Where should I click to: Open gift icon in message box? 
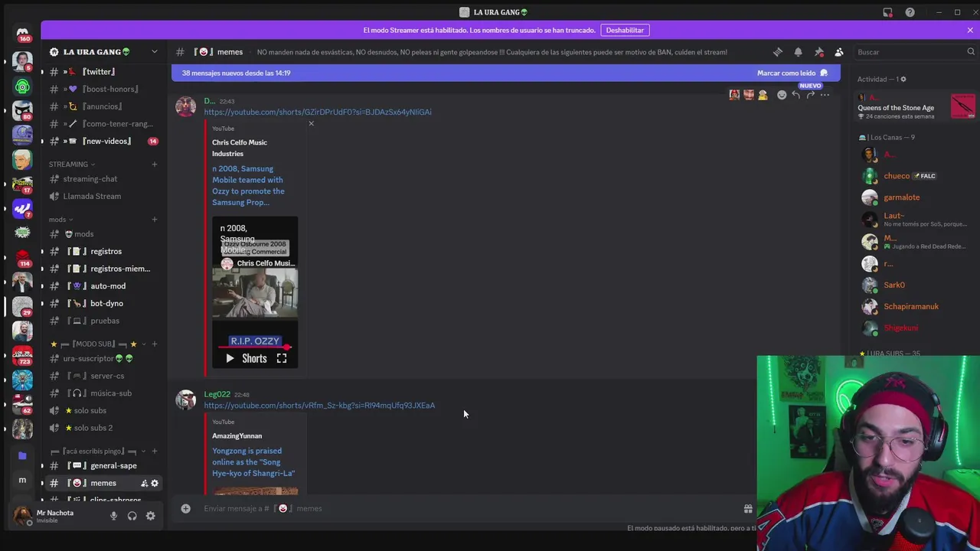(748, 508)
